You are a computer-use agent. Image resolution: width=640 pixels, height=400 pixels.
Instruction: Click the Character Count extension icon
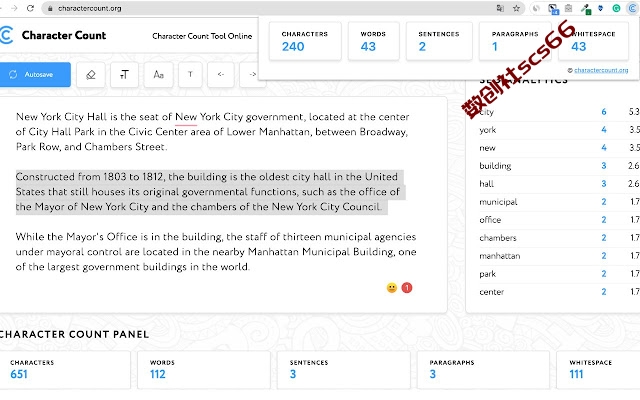pos(632,8)
